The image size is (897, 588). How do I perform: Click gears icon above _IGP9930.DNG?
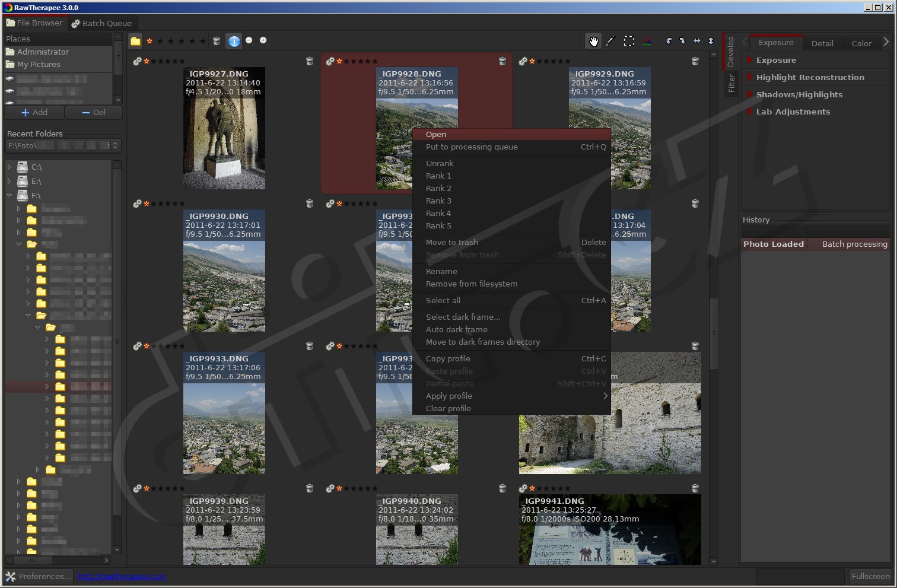(x=137, y=204)
